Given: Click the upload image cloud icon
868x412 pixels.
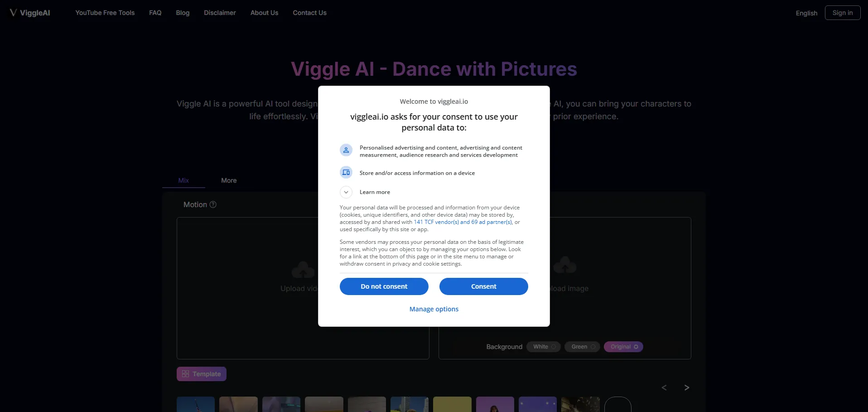Looking at the screenshot, I should (x=564, y=266).
